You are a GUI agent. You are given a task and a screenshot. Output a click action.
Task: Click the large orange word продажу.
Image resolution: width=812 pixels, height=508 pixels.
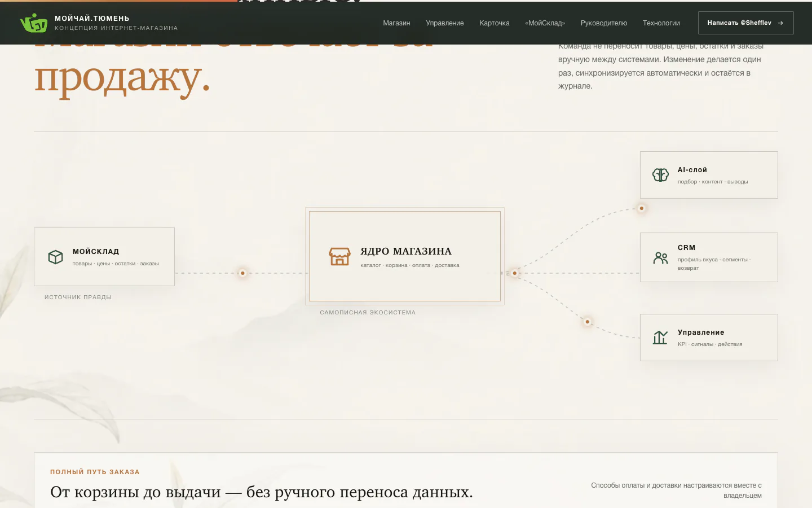click(x=122, y=79)
